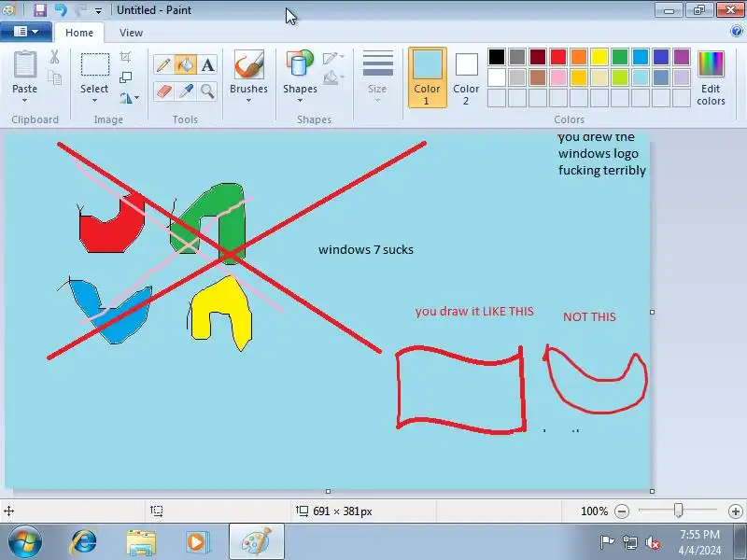Select the Pencil tool
The width and height of the screenshot is (747, 560).
(163, 64)
